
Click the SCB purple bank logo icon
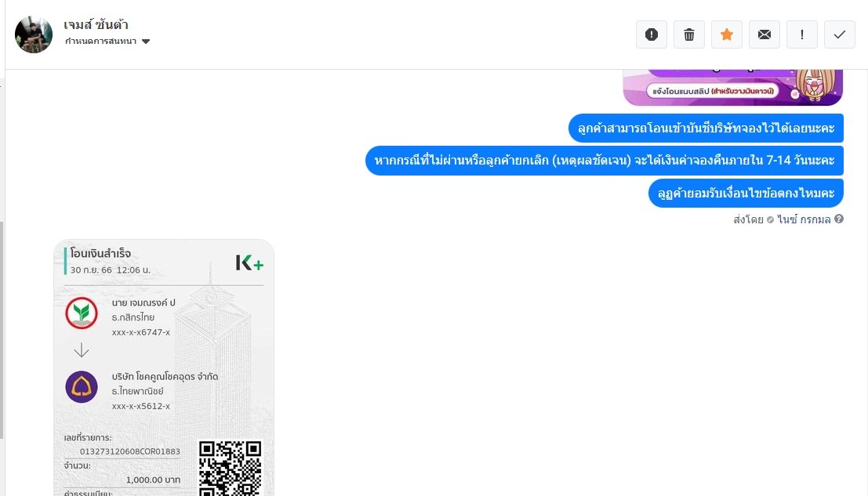(x=82, y=387)
